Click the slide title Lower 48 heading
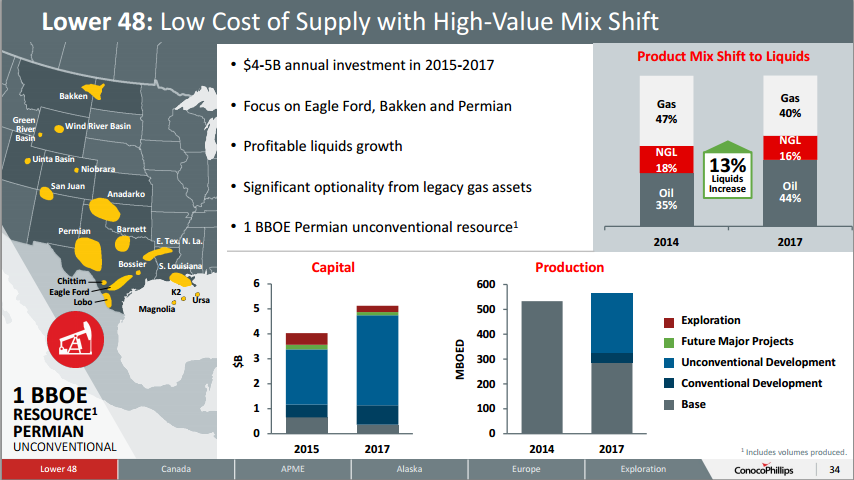Screen dimensions: 854x480 [350, 22]
